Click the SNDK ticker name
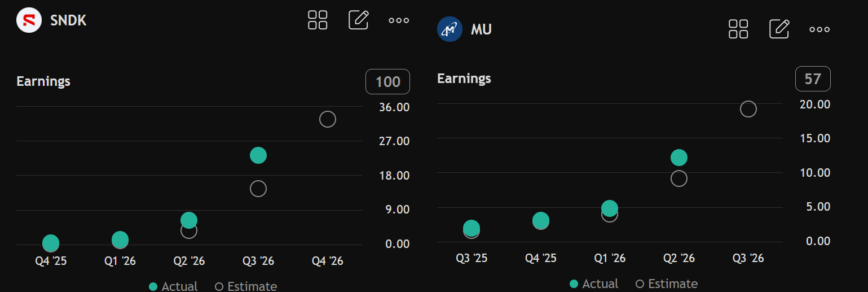This screenshot has height=292, width=868. pos(68,21)
